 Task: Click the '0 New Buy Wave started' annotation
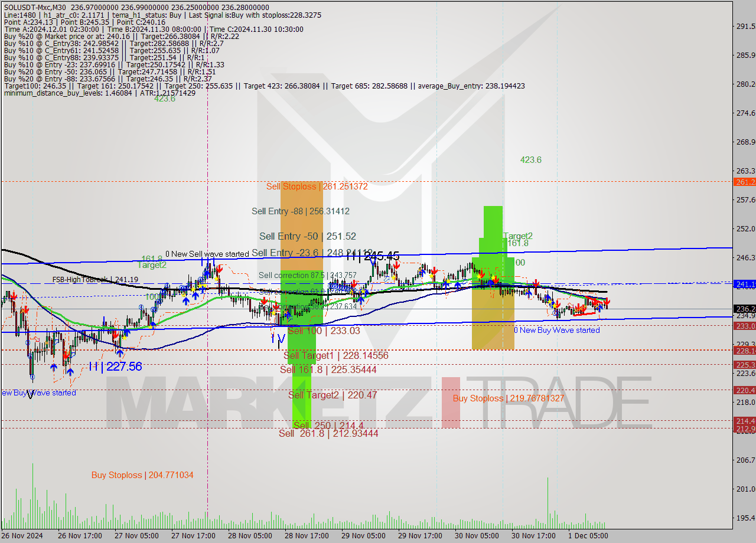click(557, 330)
